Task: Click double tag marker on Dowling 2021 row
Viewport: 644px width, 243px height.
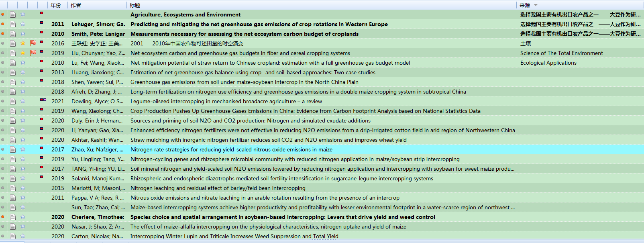Action: pyautogui.click(x=43, y=100)
